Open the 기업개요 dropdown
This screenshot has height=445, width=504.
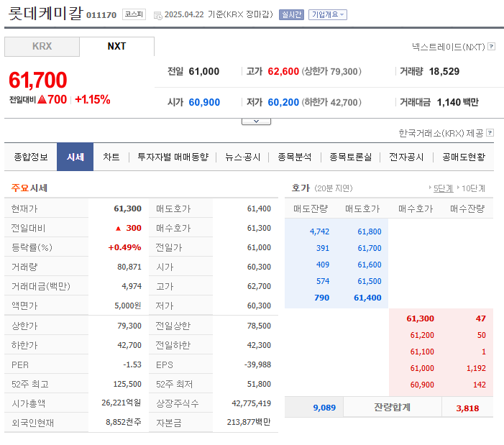(328, 14)
